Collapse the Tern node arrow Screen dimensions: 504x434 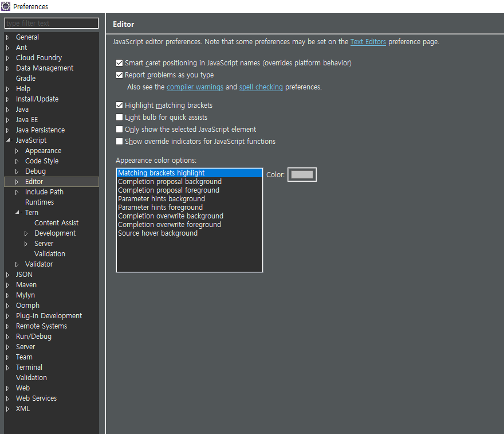pyautogui.click(x=17, y=212)
